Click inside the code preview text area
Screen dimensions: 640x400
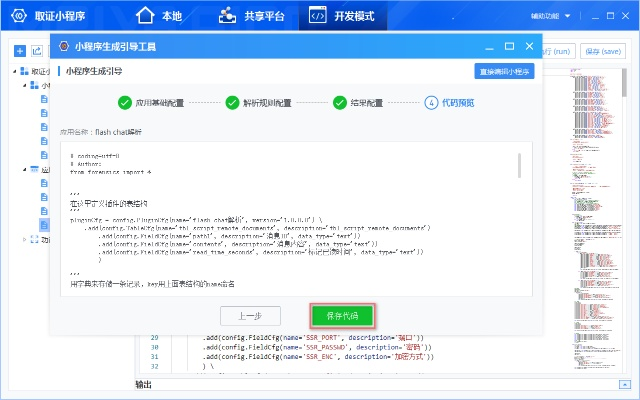(296, 219)
